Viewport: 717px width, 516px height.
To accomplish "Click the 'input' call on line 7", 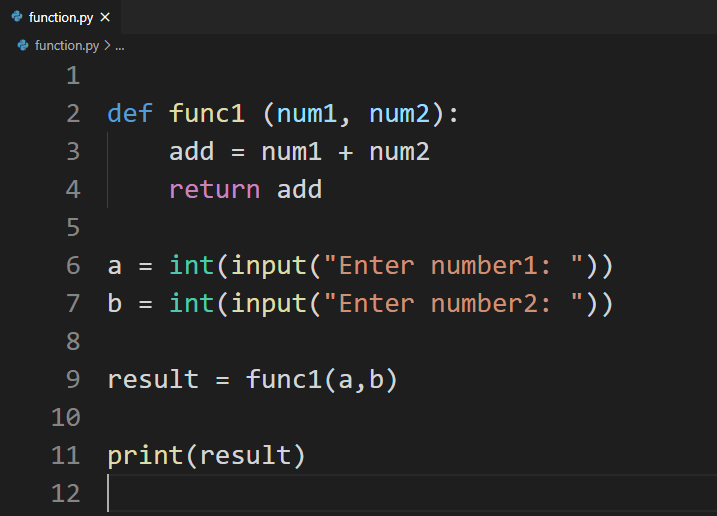I will pos(269,304).
